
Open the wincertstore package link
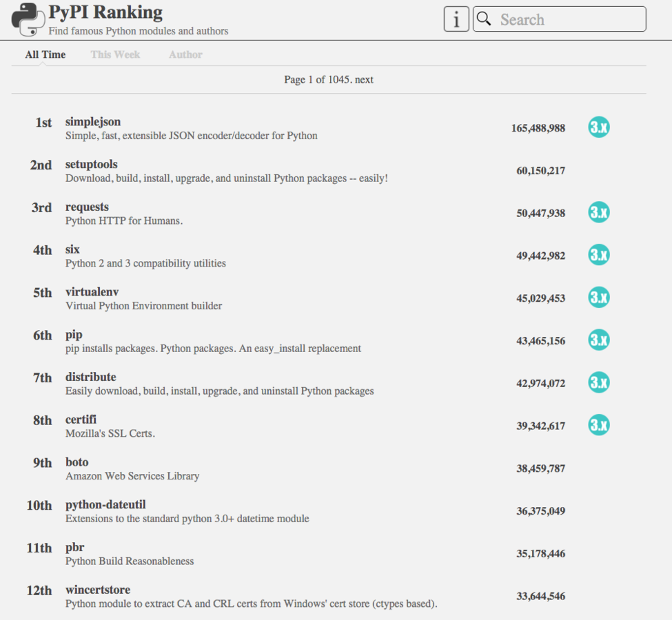click(98, 590)
